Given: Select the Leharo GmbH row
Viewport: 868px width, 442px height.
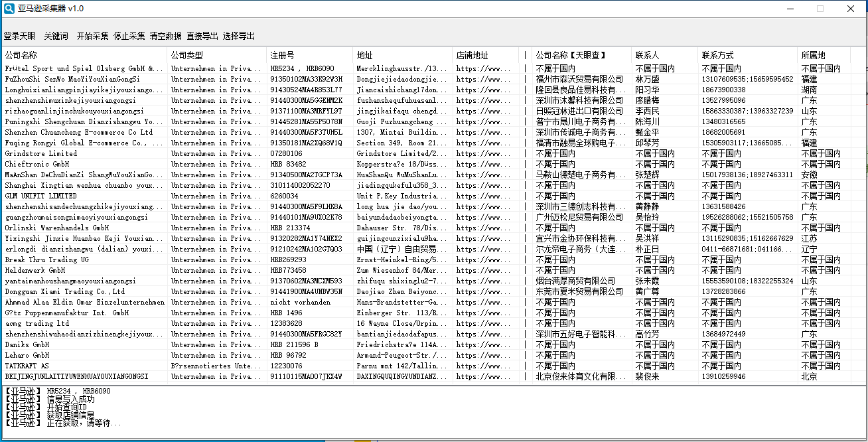Looking at the screenshot, I should [427, 355].
